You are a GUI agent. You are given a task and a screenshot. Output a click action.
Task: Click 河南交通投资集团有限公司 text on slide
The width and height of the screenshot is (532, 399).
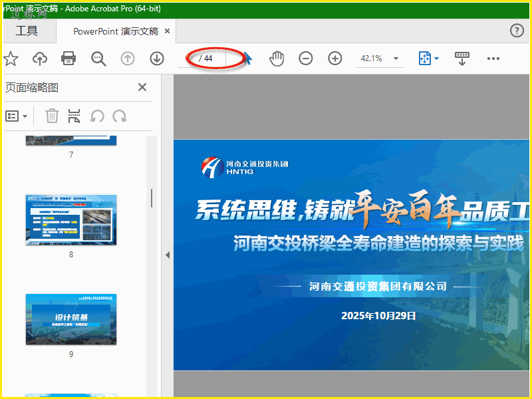[378, 287]
